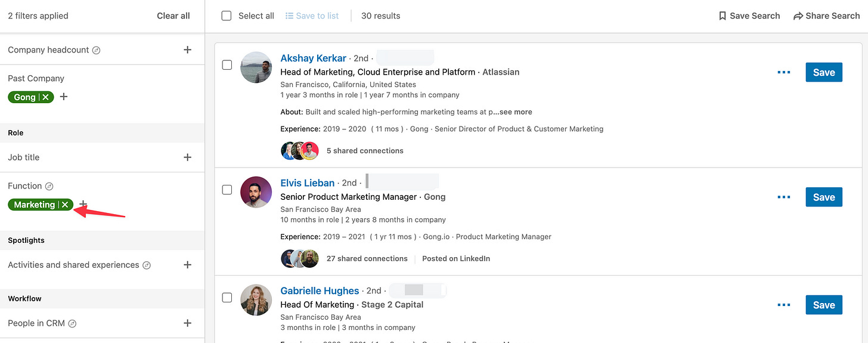Image resolution: width=868 pixels, height=343 pixels.
Task: Click the 2 filters applied text
Action: 38,16
